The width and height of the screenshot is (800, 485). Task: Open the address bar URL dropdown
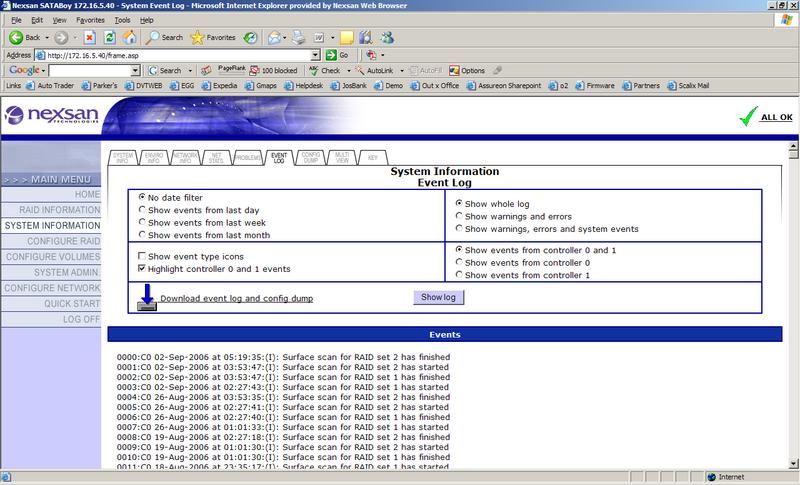click(315, 55)
